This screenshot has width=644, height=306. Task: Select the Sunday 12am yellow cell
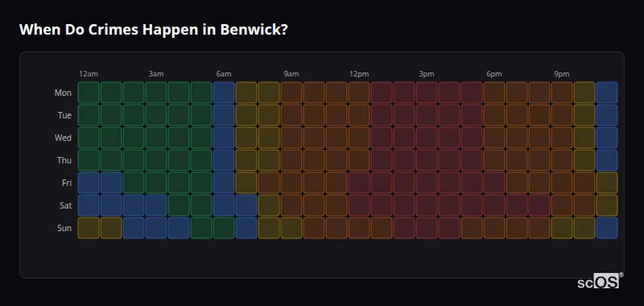click(x=89, y=228)
